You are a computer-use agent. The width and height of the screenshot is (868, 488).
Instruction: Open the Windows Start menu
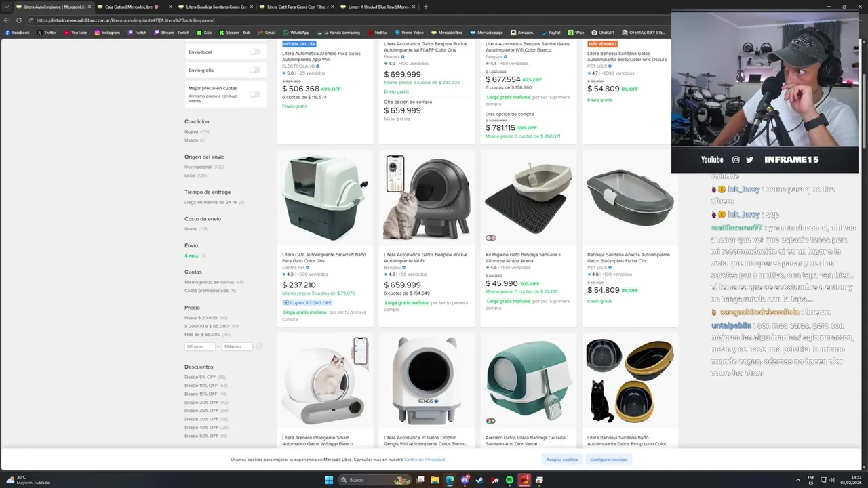(329, 480)
